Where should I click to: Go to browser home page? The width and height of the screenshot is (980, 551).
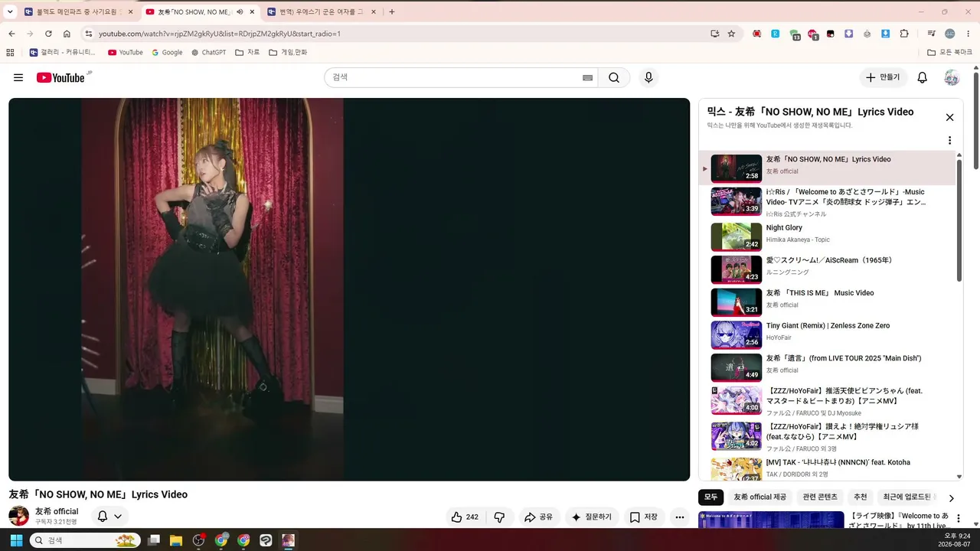(x=67, y=34)
